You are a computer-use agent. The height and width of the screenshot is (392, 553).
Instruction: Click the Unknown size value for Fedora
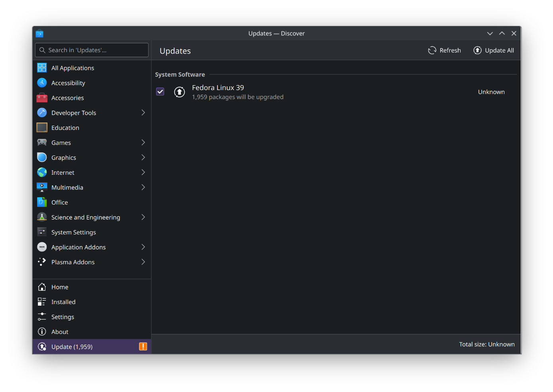click(x=491, y=92)
